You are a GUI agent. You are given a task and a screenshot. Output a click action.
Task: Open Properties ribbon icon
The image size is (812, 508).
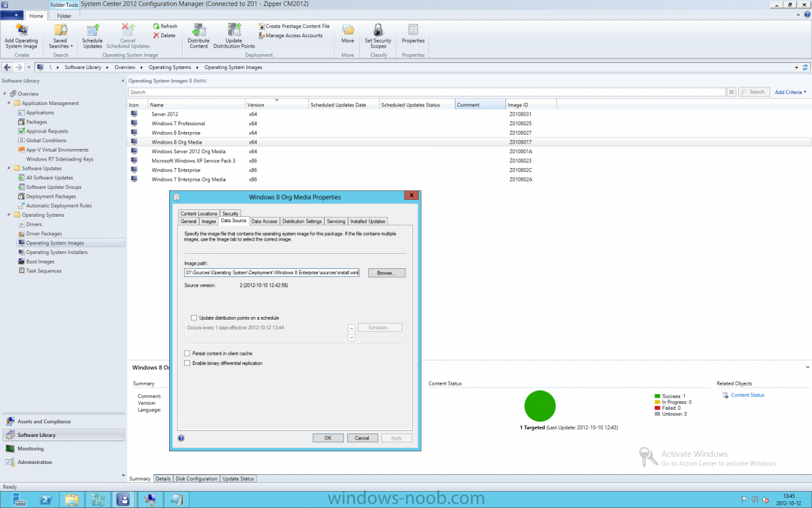pyautogui.click(x=413, y=34)
